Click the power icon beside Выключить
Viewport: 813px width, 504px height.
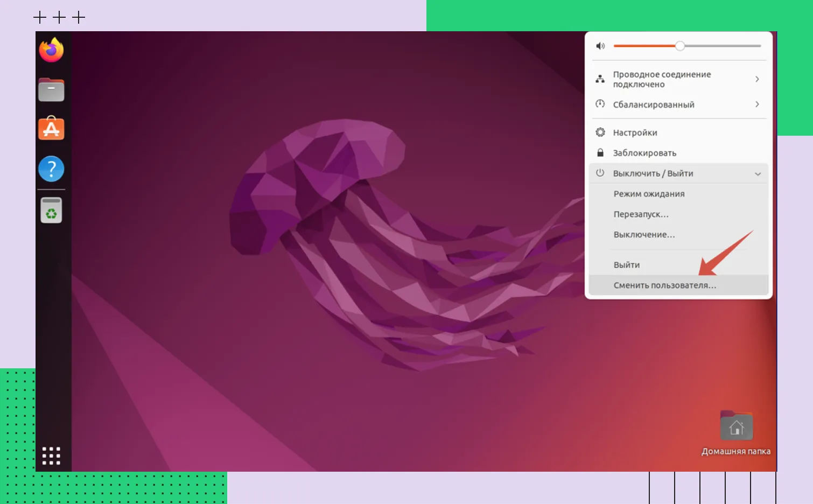600,173
